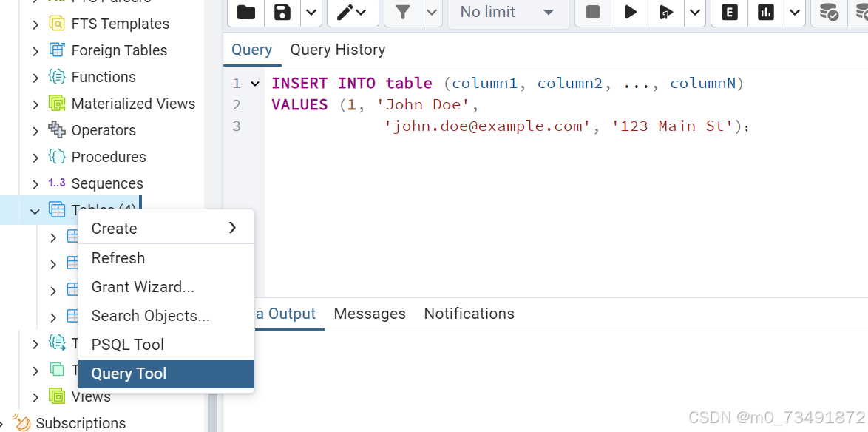Image resolution: width=868 pixels, height=432 pixels.
Task: Choose Search Objects... from the context menu
Action: (x=166, y=316)
